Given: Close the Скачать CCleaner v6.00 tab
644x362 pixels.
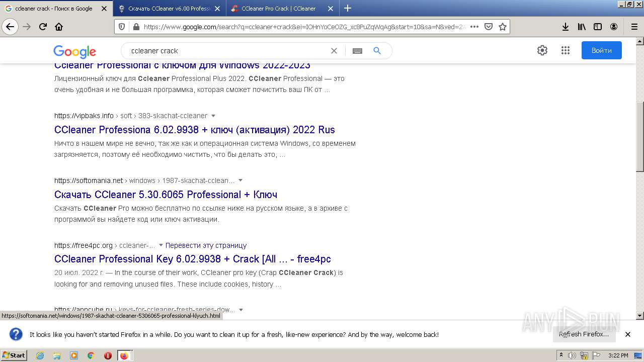Looking at the screenshot, I should click(217, 9).
